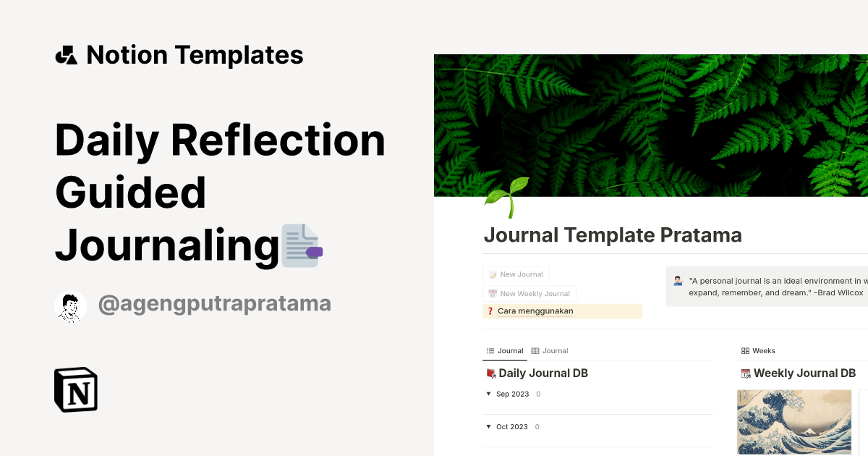Click the grid icon next to Weeks
Viewport: 868px width, 456px height.
(744, 350)
